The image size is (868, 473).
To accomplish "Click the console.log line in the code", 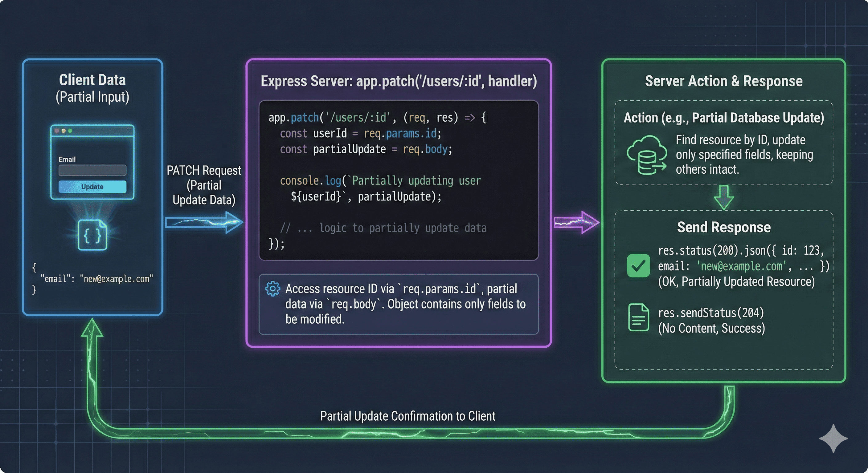I will [x=380, y=181].
